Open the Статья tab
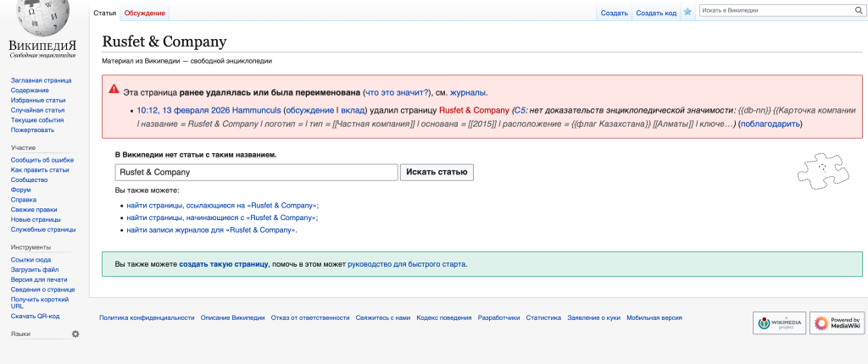 point(105,14)
